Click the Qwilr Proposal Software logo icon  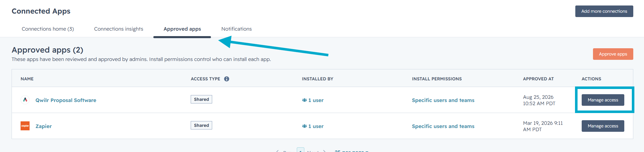tap(25, 100)
